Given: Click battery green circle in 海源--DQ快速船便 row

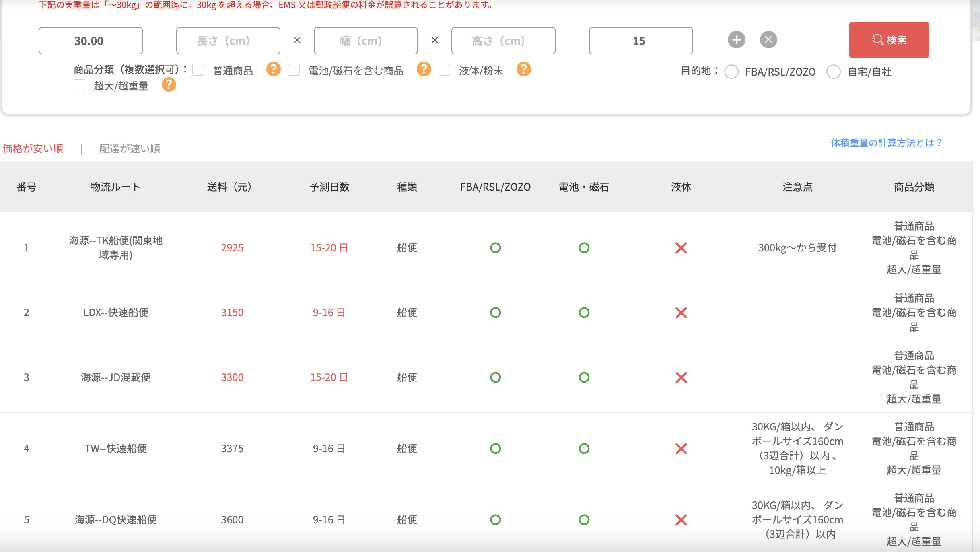Looking at the screenshot, I should 584,520.
